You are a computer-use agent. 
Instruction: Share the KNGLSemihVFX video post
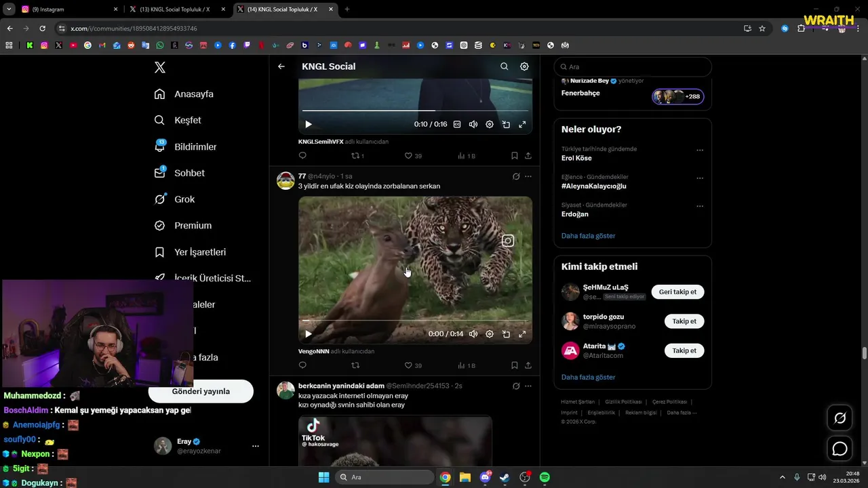(x=528, y=155)
